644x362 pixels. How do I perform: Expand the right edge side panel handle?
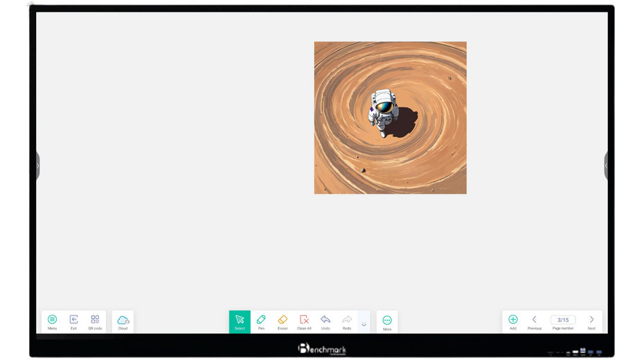[x=606, y=166]
